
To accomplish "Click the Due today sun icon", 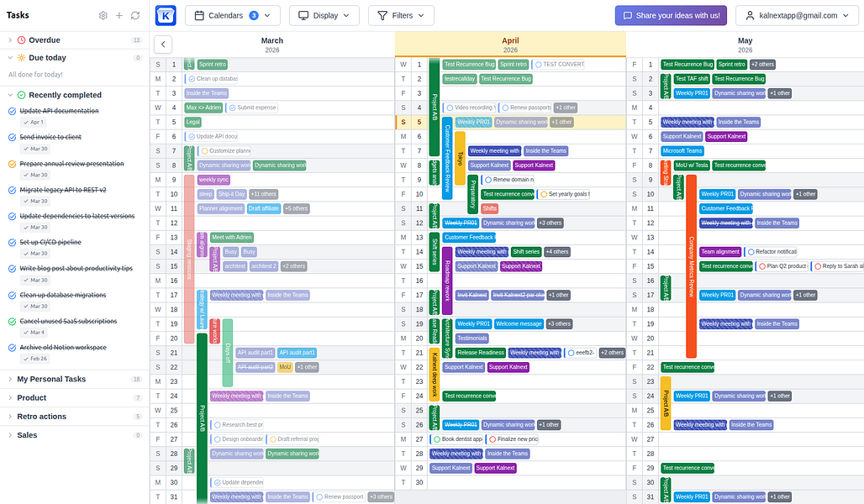I will click(x=22, y=57).
